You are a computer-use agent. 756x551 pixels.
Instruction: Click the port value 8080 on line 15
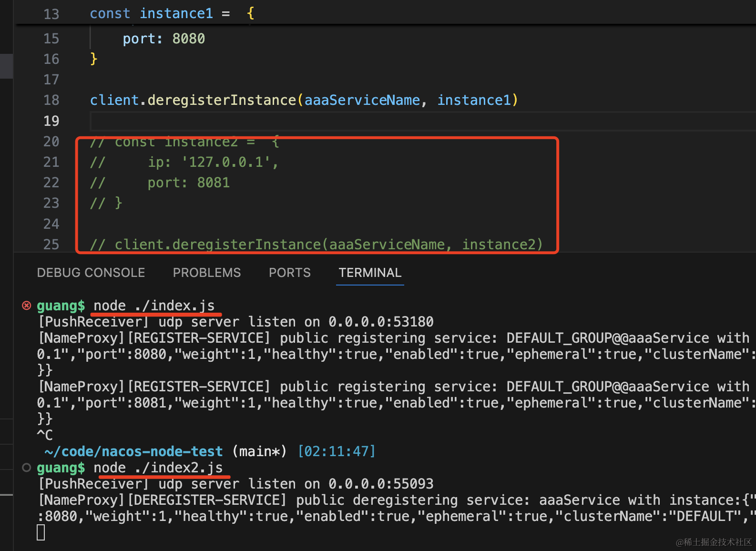(188, 39)
